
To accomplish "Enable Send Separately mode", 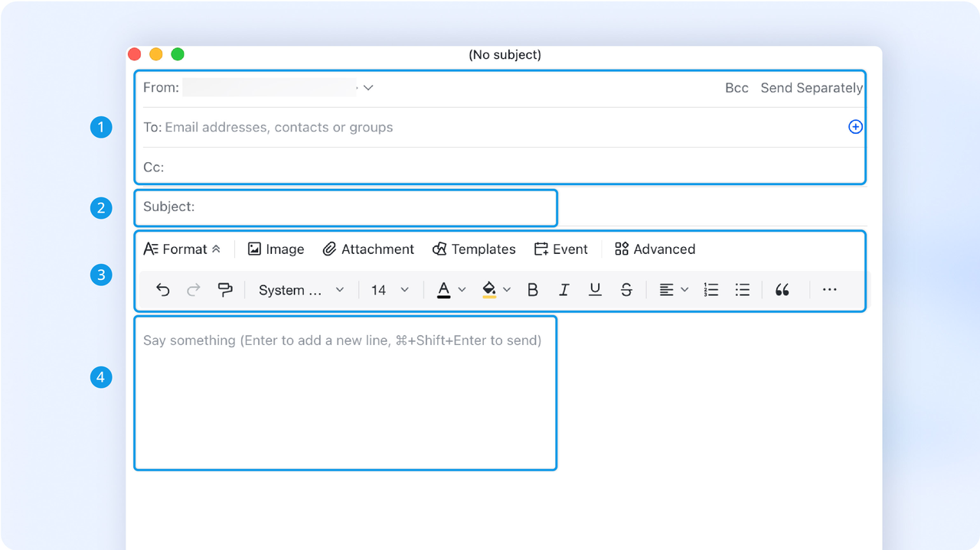I will (x=812, y=87).
